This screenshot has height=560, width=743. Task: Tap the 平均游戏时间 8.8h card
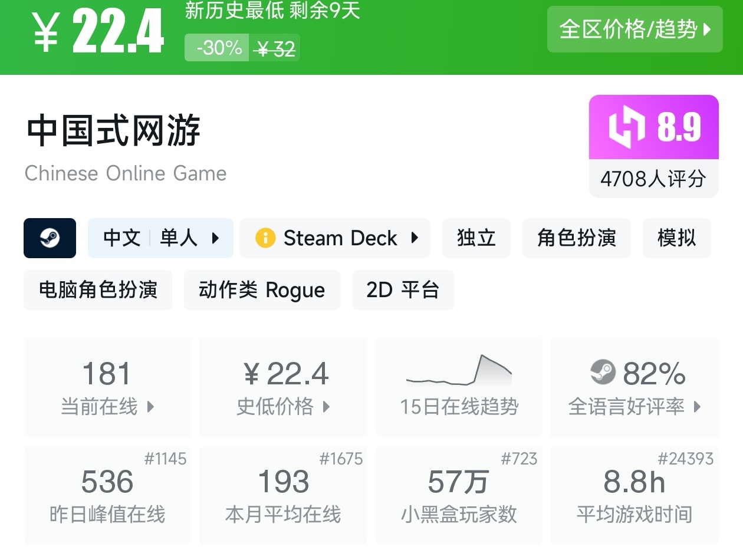tap(634, 495)
